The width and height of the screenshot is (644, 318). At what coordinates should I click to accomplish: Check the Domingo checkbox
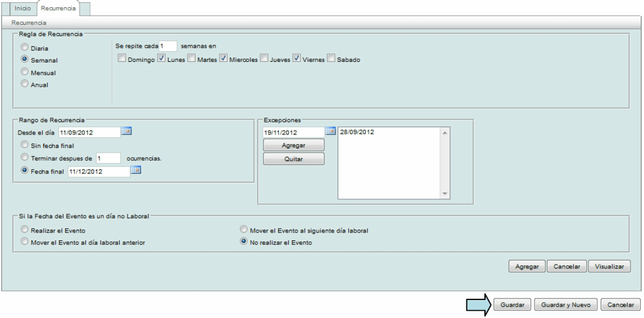tap(121, 59)
